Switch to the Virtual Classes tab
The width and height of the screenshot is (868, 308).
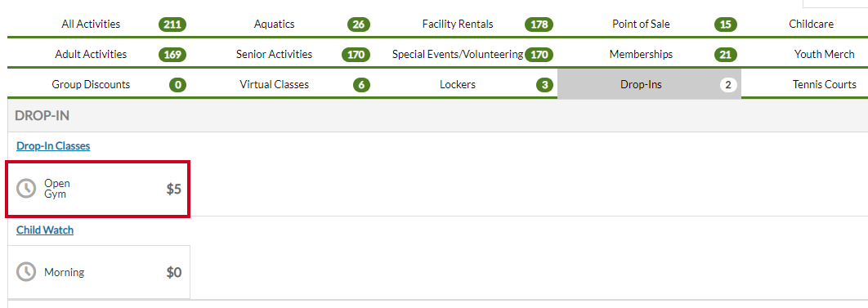pos(282,85)
